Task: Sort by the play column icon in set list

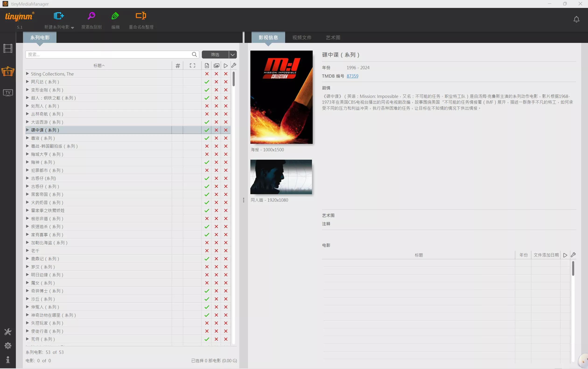Action: [226, 66]
